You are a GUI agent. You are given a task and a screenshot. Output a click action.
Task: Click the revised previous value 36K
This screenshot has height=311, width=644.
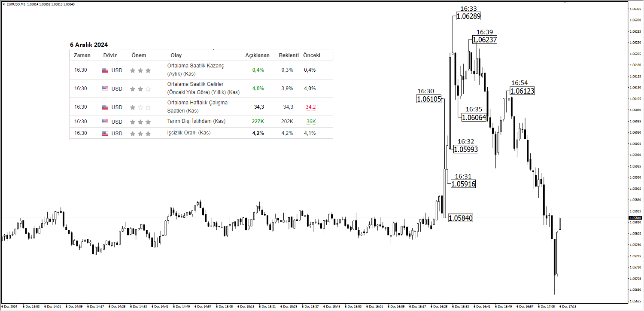click(311, 122)
